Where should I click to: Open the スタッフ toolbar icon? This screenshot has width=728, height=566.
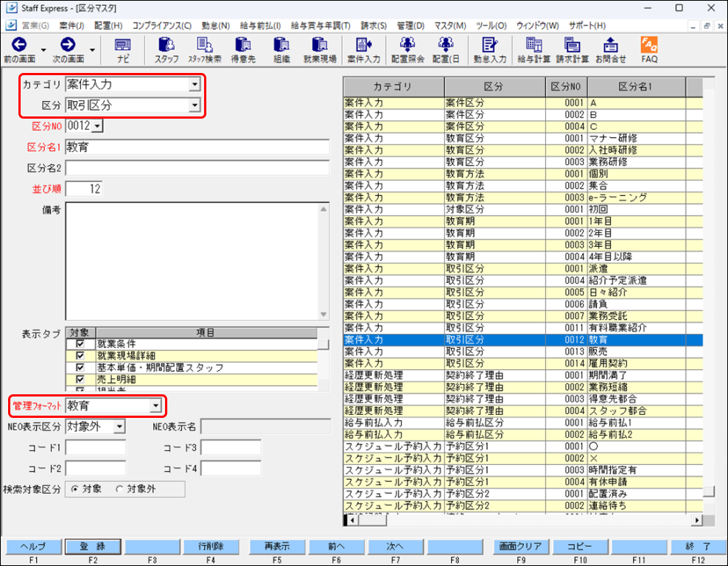[167, 49]
